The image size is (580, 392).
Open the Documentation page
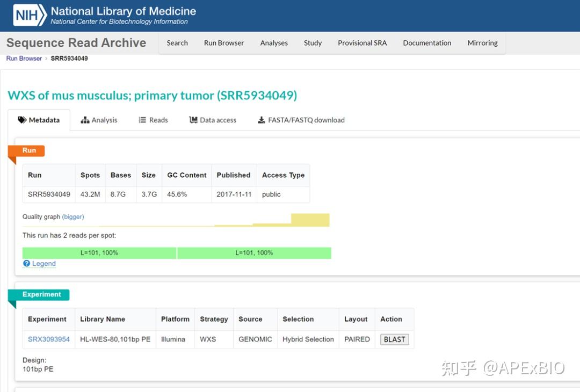click(427, 43)
